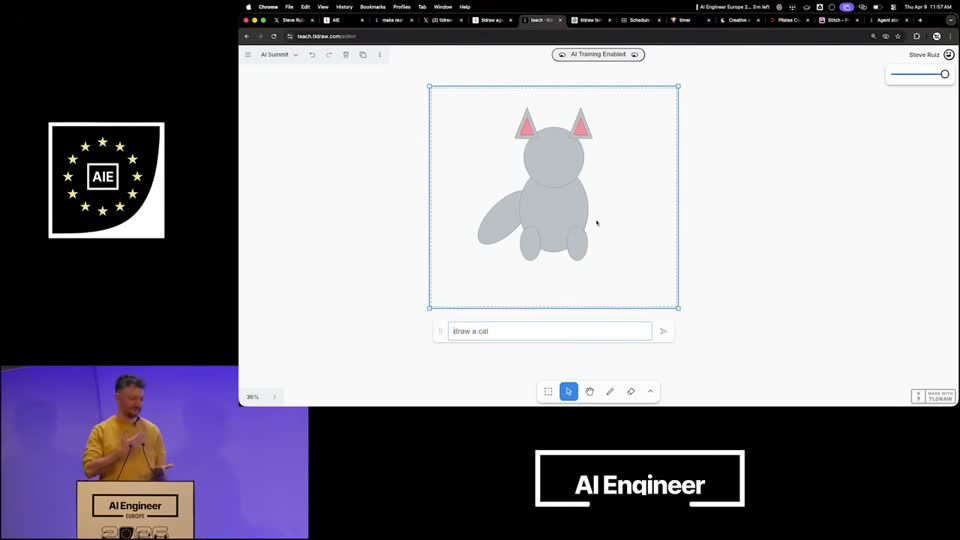The width and height of the screenshot is (960, 540).
Task: Open macOS Control Center icon
Action: point(893,7)
